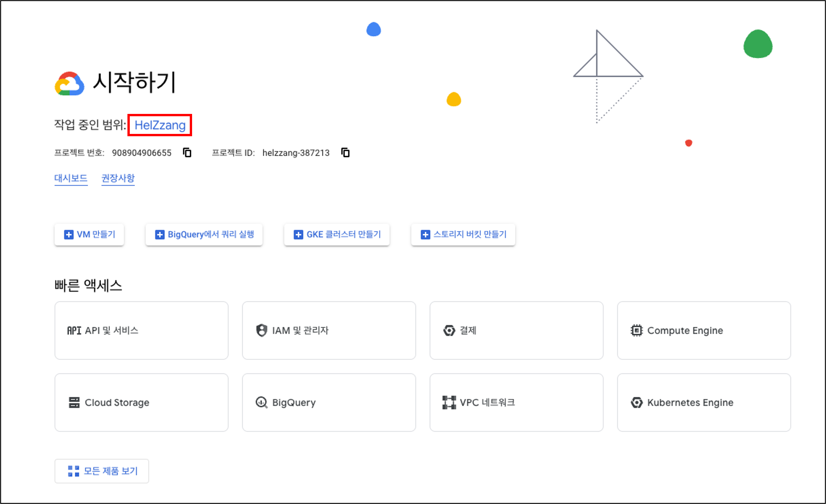Click grid icon on 모든 제품 보기

[x=73, y=471]
